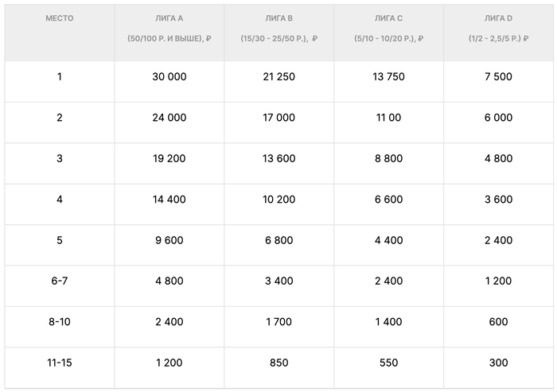Screen dimensions: 557x392
Task: Click the ЛИГА D column header
Action: coord(499,17)
